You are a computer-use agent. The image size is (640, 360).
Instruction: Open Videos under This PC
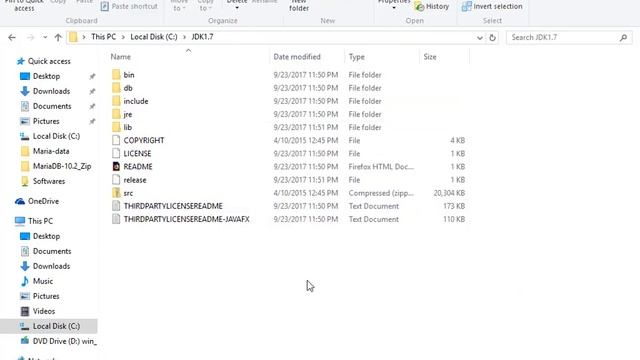tap(44, 311)
